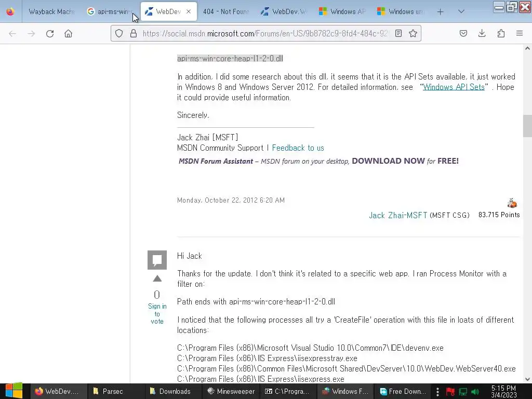Open the Feedback to us link
The image size is (532, 399).
point(298,148)
